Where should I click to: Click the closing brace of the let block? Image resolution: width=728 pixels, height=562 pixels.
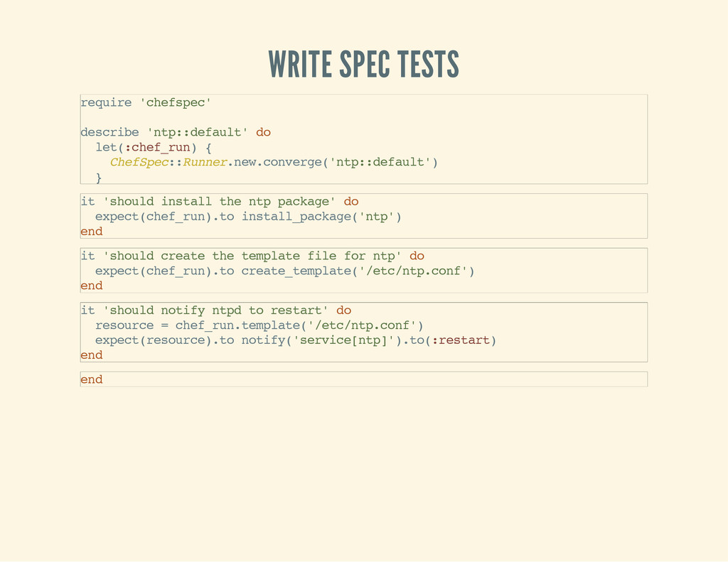click(x=98, y=178)
